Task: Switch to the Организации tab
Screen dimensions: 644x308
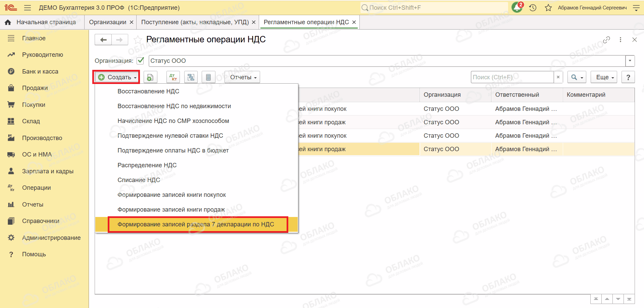Action: [x=108, y=22]
